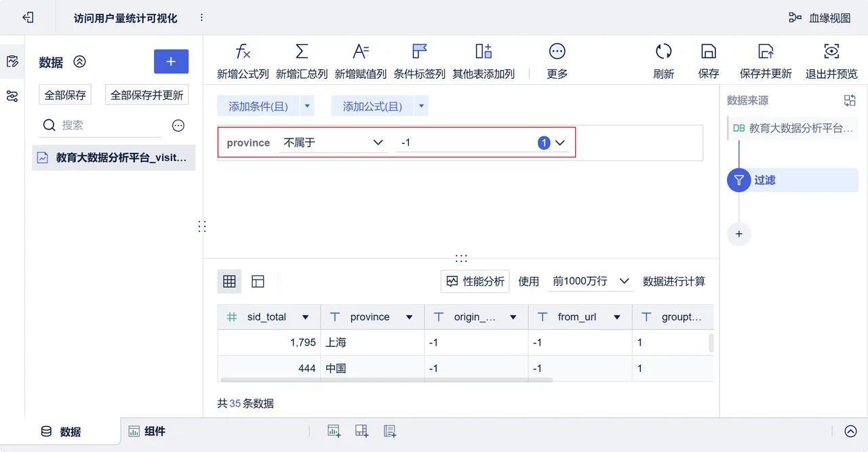Click 新增汇总列 sigma tool
This screenshot has height=452, width=868.
pos(302,61)
